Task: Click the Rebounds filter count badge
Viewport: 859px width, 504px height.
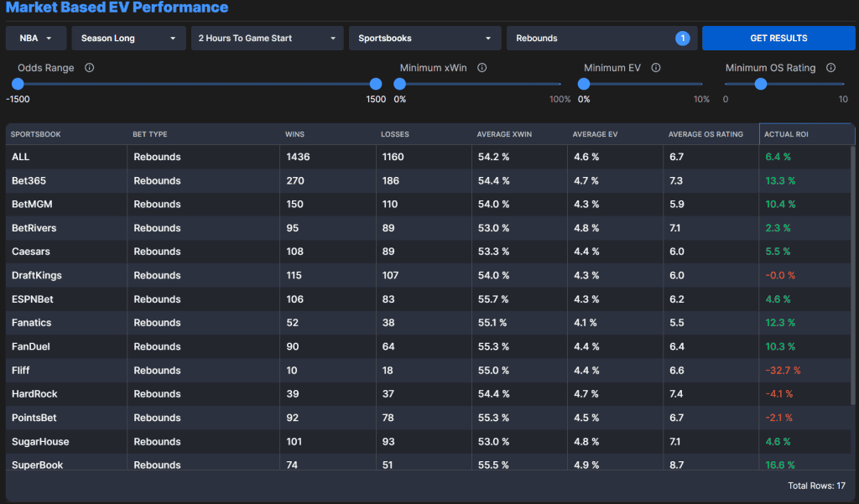Action: 683,39
